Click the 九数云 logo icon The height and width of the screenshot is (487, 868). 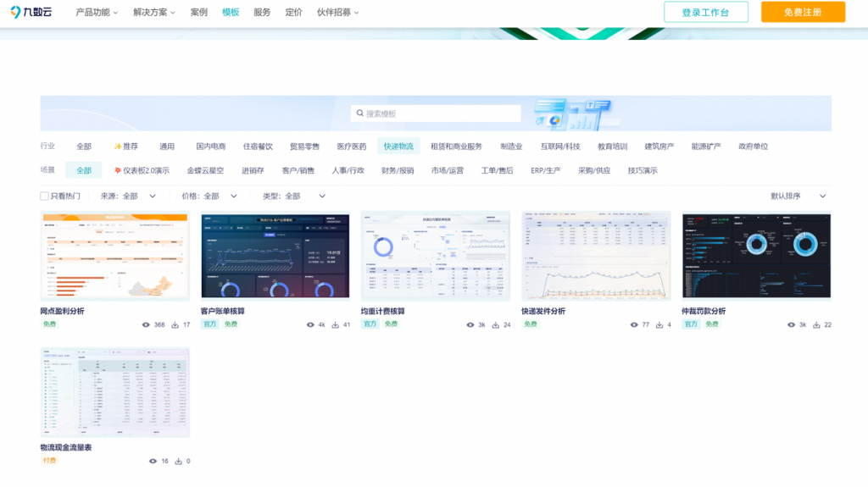tap(17, 12)
